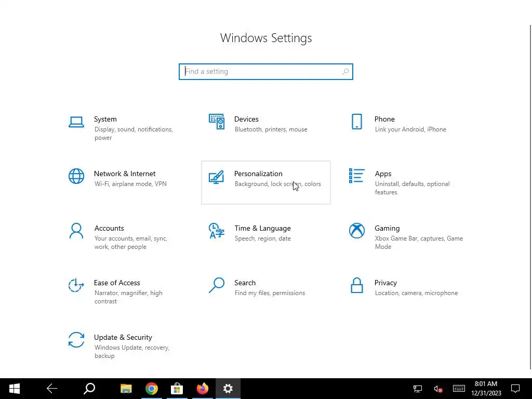The width and height of the screenshot is (532, 399).
Task: Click 'Bluetooth, printers, mouse' description
Action: pyautogui.click(x=271, y=129)
